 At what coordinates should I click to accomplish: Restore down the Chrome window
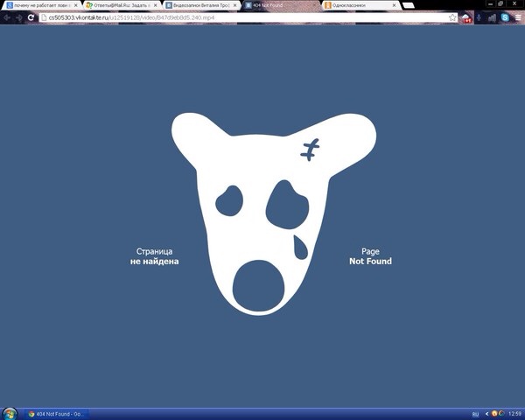click(500, 4)
